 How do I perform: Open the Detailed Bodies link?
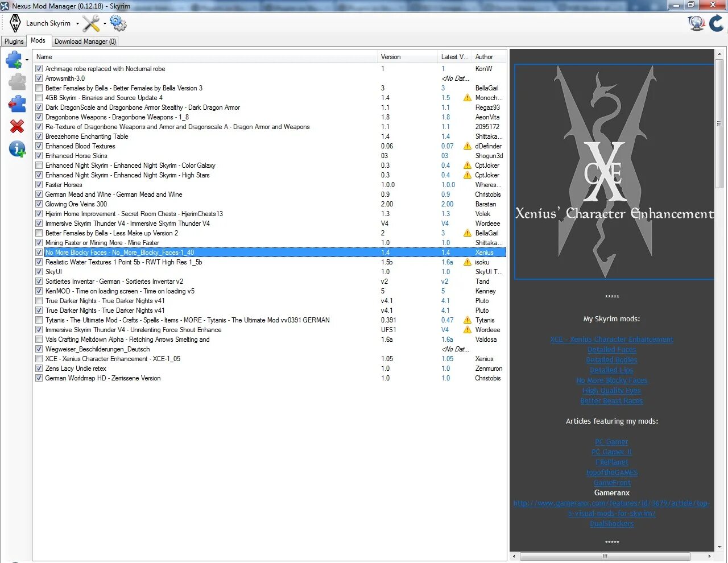(x=611, y=360)
